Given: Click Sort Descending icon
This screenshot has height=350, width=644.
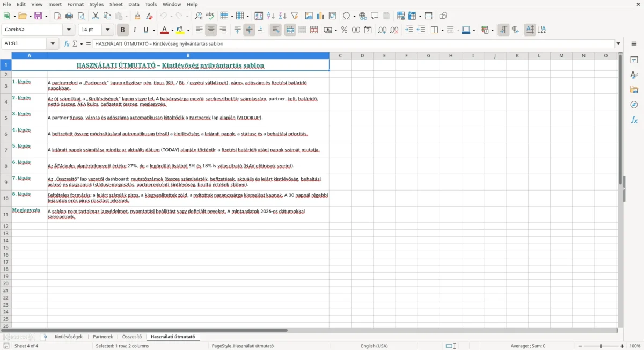Looking at the screenshot, I should (x=283, y=16).
